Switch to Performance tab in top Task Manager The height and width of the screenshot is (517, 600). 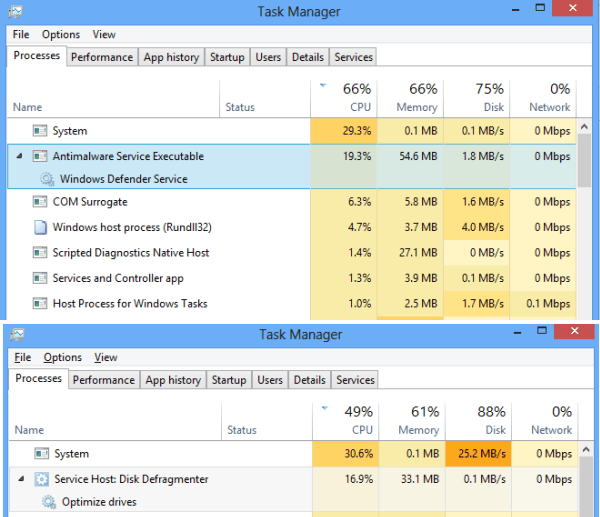tap(102, 57)
